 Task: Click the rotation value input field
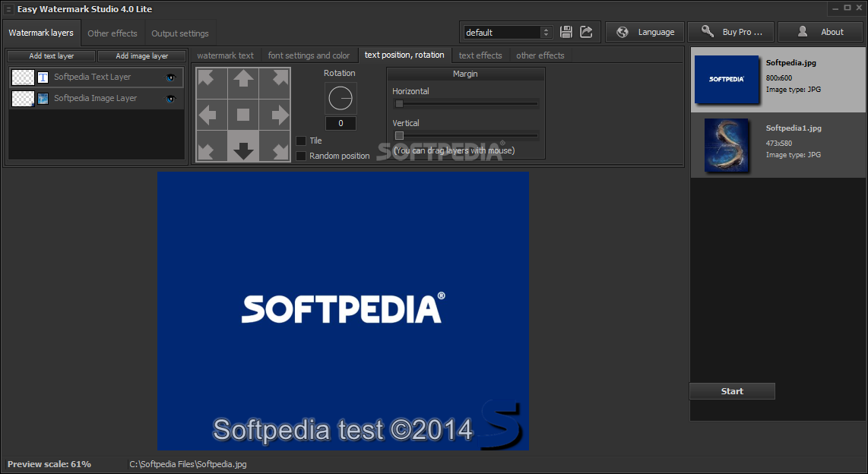pyautogui.click(x=341, y=123)
